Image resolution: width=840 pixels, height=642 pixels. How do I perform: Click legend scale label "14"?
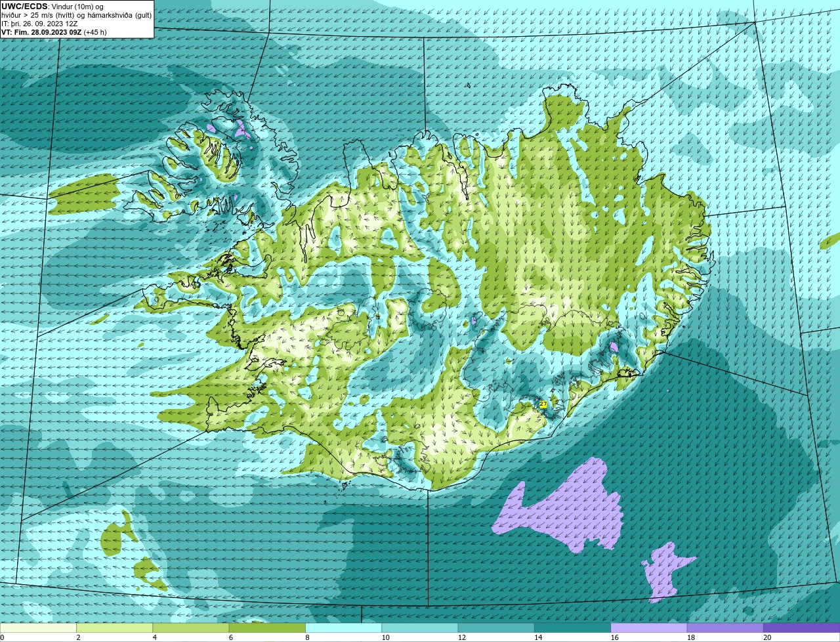pyautogui.click(x=538, y=637)
